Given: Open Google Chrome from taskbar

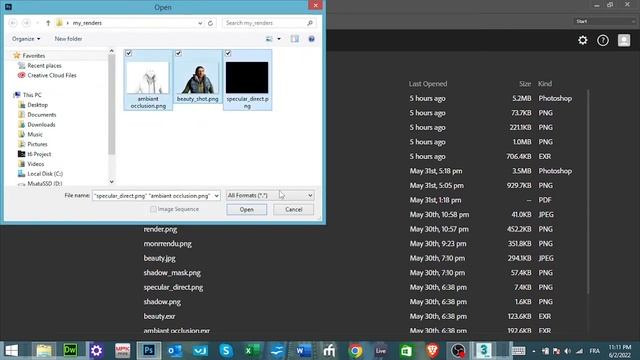Looking at the screenshot, I should coord(355,351).
